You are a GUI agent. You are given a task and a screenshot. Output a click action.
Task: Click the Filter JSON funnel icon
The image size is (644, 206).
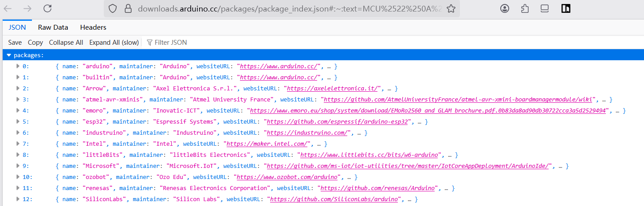(x=150, y=43)
